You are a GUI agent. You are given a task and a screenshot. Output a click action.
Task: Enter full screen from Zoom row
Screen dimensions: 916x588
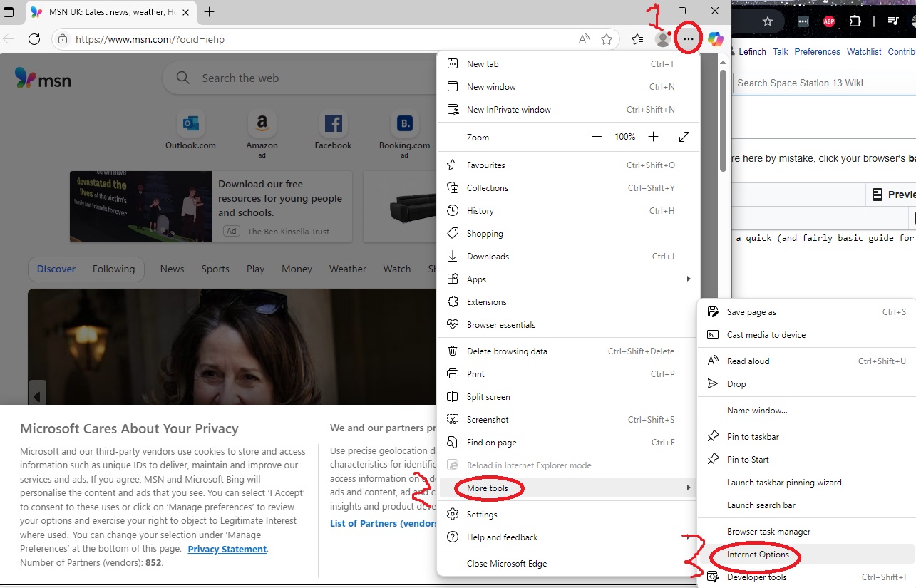(x=684, y=137)
